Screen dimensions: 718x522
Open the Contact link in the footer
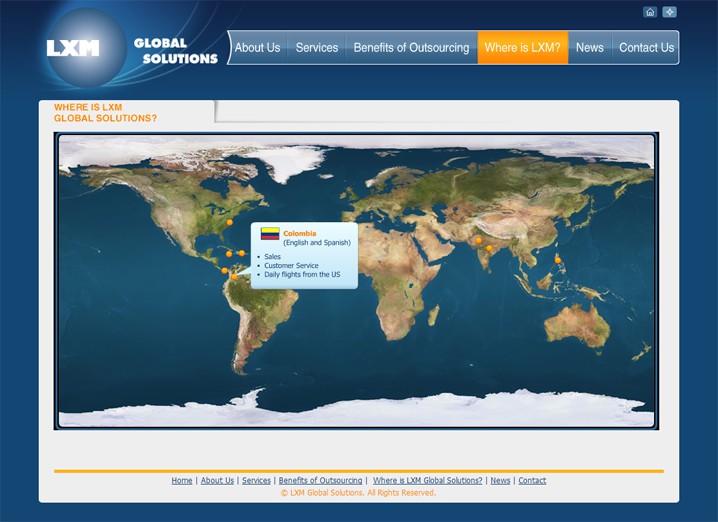click(532, 481)
